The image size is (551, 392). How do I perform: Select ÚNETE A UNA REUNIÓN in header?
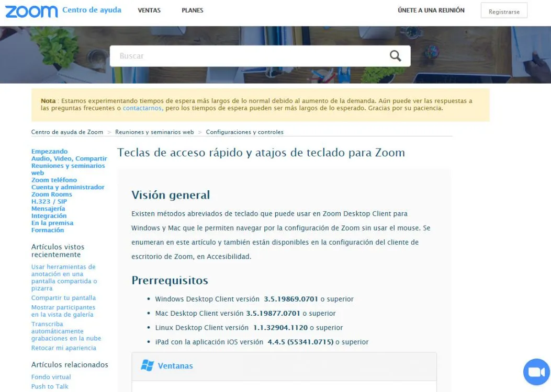coord(431,10)
